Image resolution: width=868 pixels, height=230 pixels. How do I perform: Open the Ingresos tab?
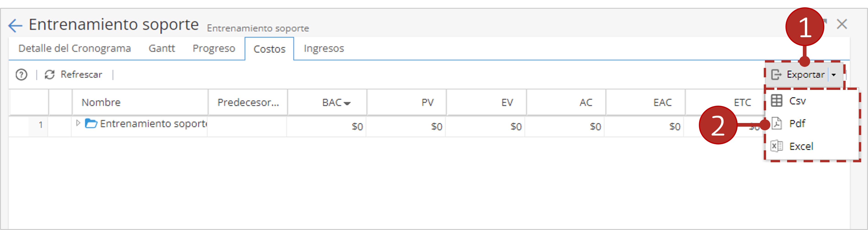324,48
